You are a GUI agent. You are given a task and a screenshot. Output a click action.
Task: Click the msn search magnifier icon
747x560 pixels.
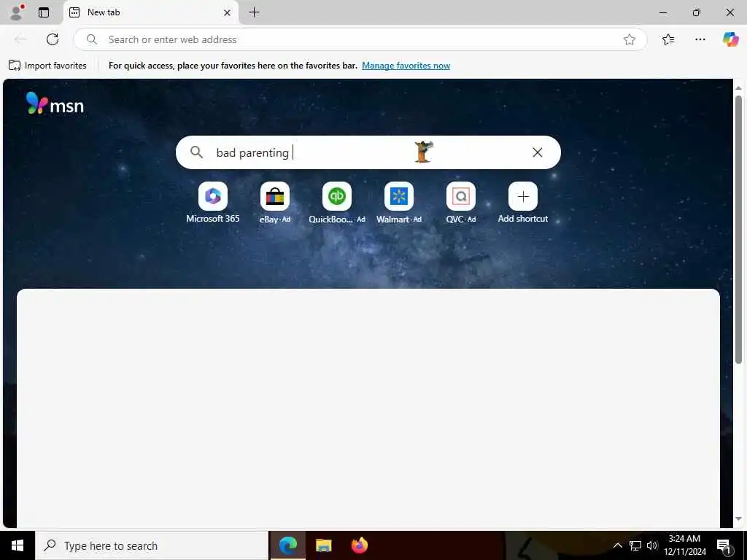click(196, 152)
